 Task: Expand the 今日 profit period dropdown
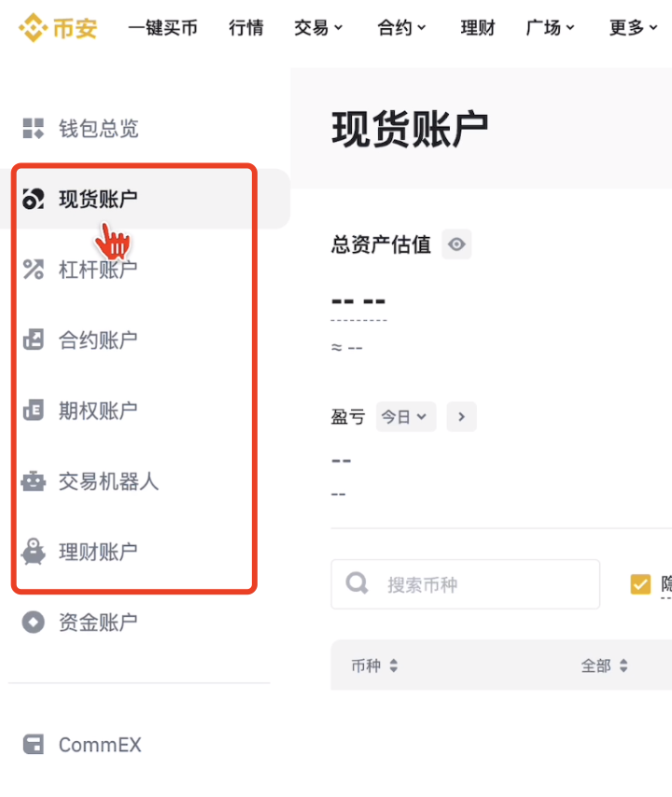click(406, 417)
